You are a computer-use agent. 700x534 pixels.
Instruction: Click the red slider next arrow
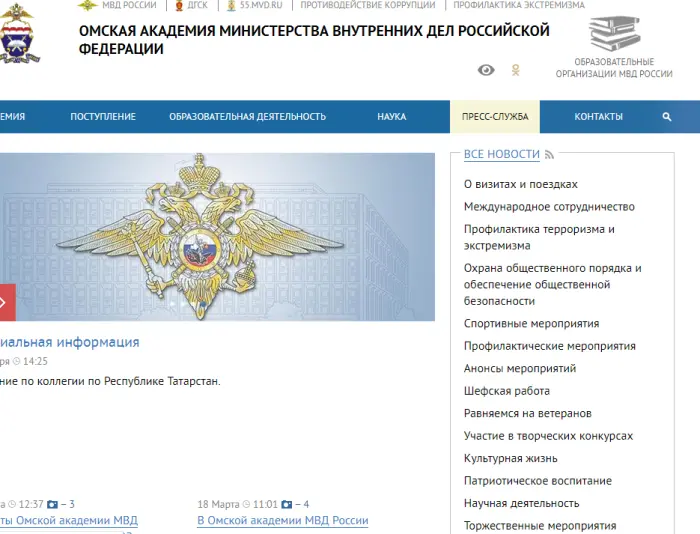tap(6, 301)
